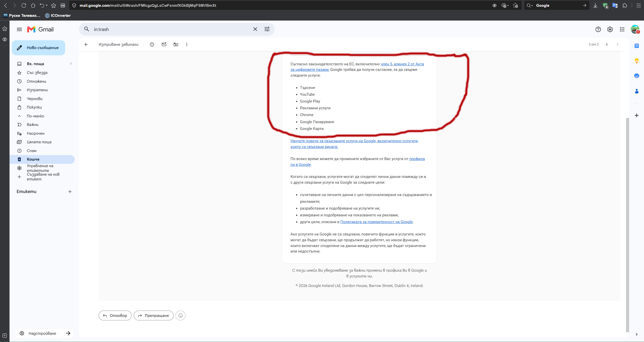Add new label plus next to Етикети
The height and width of the screenshot is (342, 644).
(x=70, y=192)
